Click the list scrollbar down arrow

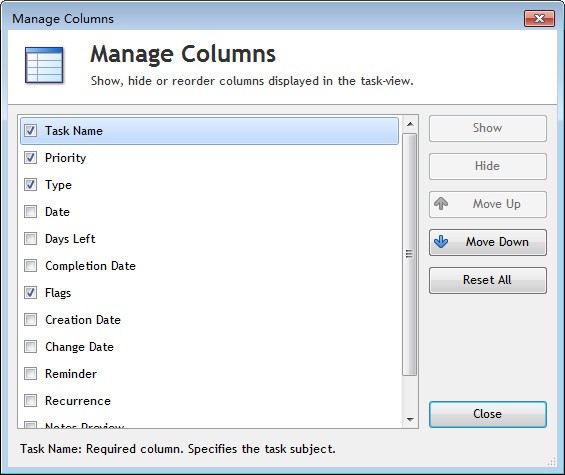[x=410, y=419]
